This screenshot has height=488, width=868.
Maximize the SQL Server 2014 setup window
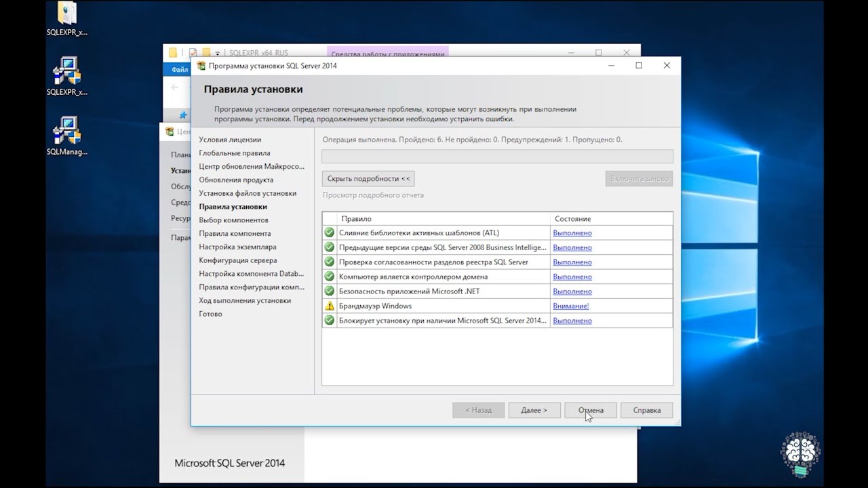(x=639, y=66)
